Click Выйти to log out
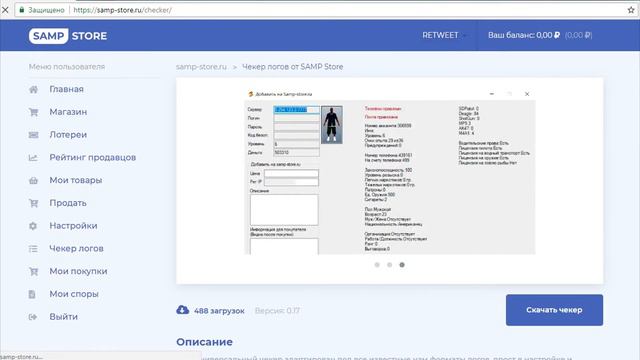 (x=64, y=317)
